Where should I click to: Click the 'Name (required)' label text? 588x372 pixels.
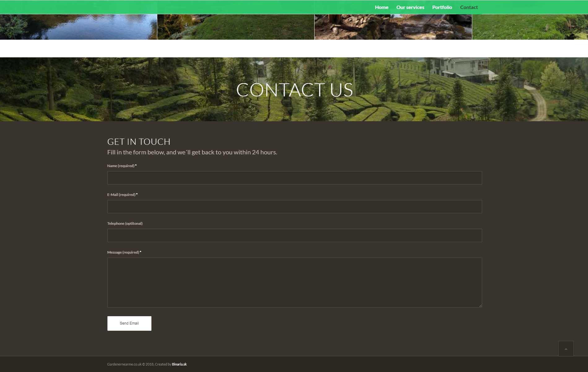coord(121,166)
